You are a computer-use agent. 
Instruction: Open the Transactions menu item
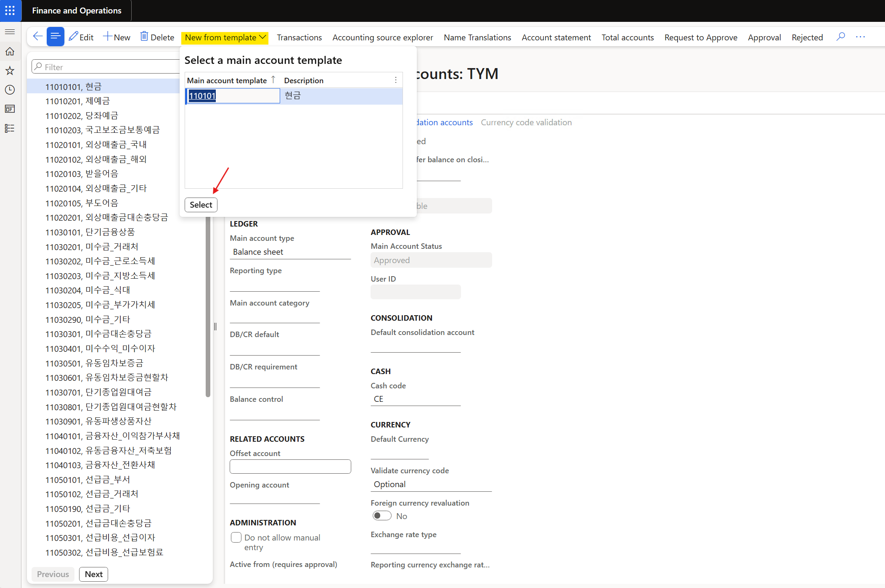point(299,37)
